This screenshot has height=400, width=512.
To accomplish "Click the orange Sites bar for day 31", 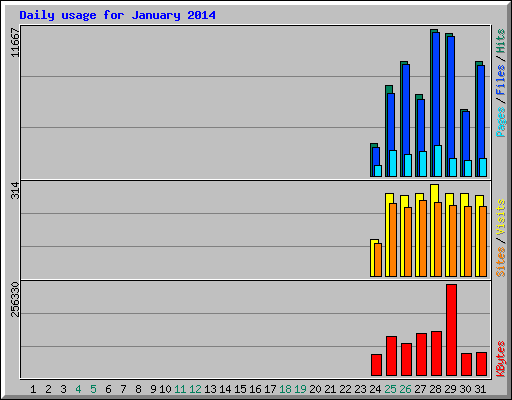I will point(483,241).
